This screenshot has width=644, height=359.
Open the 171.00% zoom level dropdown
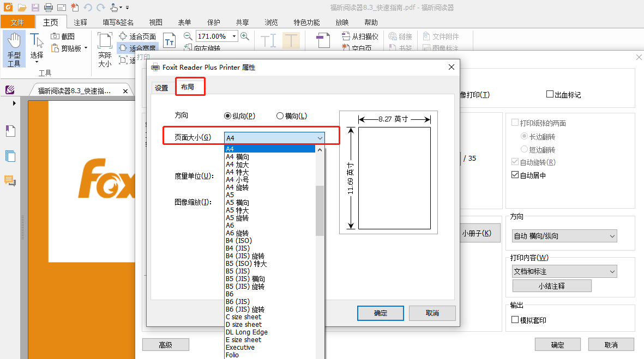click(x=234, y=36)
